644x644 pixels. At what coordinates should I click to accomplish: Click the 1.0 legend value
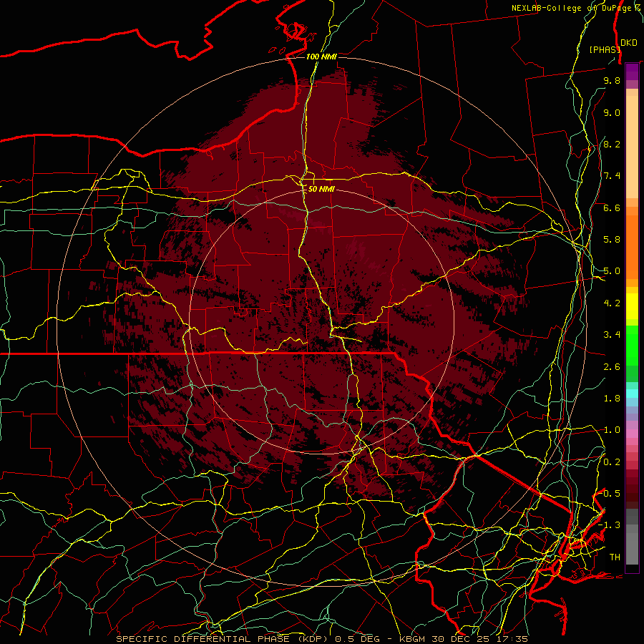[612, 430]
